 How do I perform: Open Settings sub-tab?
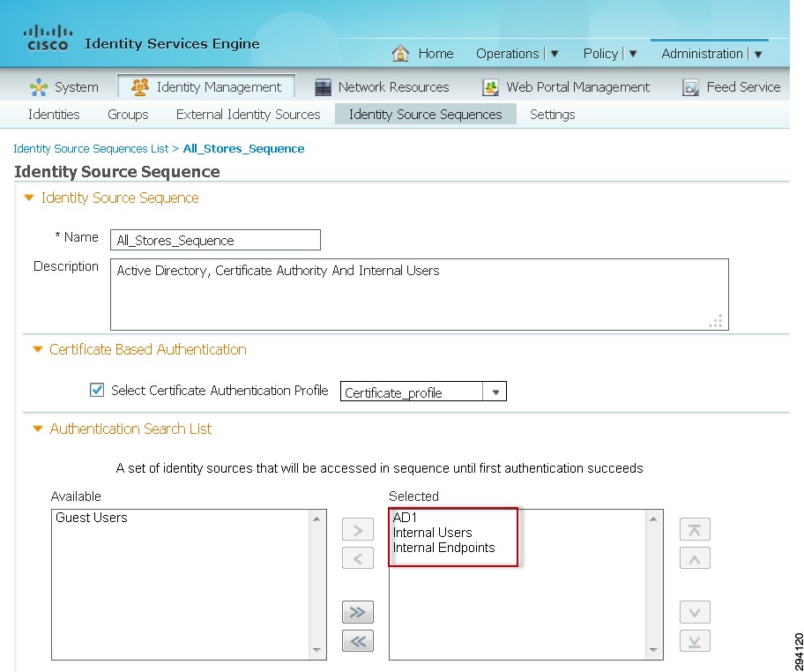[552, 115]
